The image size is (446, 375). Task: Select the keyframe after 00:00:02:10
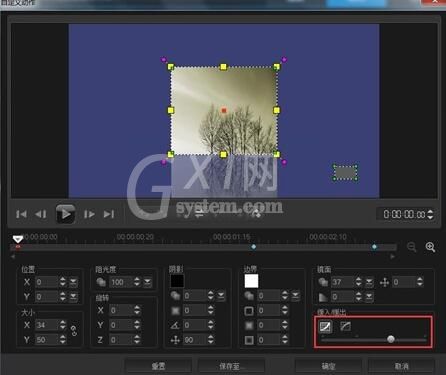(x=374, y=247)
